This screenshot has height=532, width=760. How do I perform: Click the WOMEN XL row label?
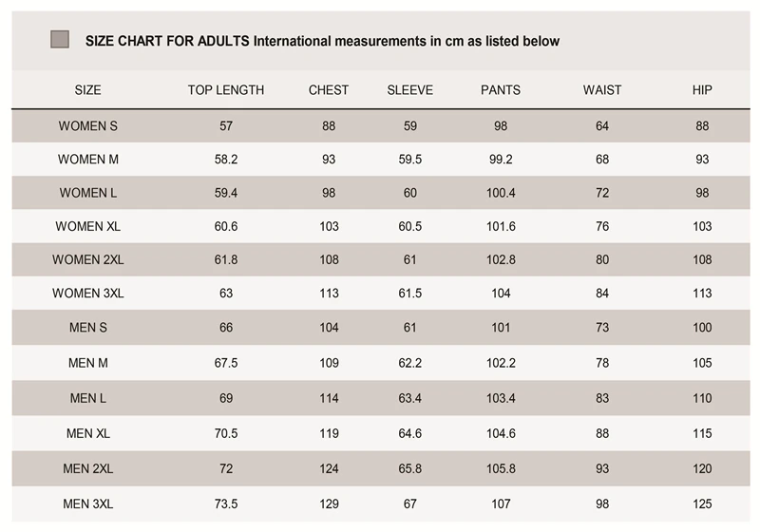[x=87, y=226]
